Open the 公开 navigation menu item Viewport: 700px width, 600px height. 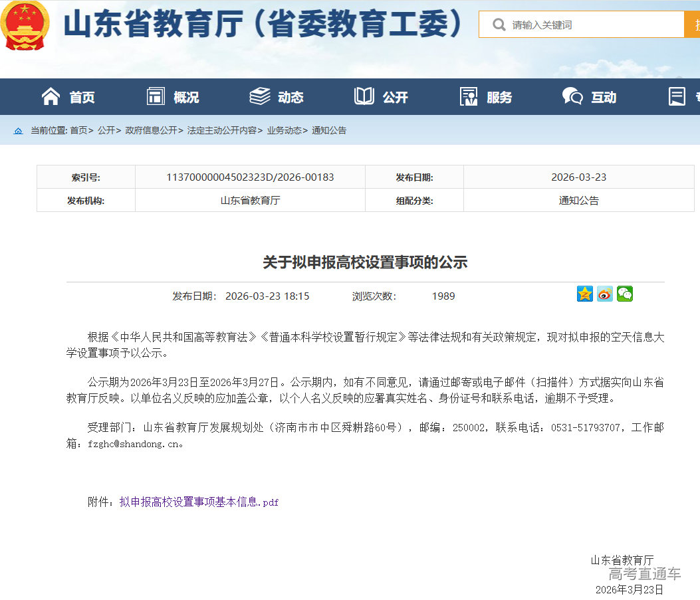tap(395, 98)
